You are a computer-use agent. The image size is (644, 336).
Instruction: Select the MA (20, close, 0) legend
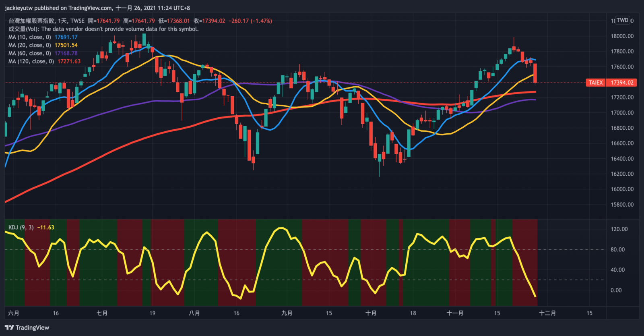[30, 45]
